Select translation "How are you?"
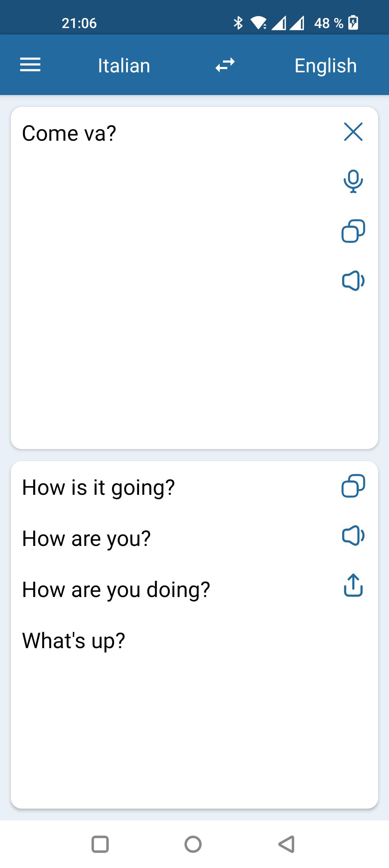Screen dimensions: 389x868 pyautogui.click(x=86, y=539)
